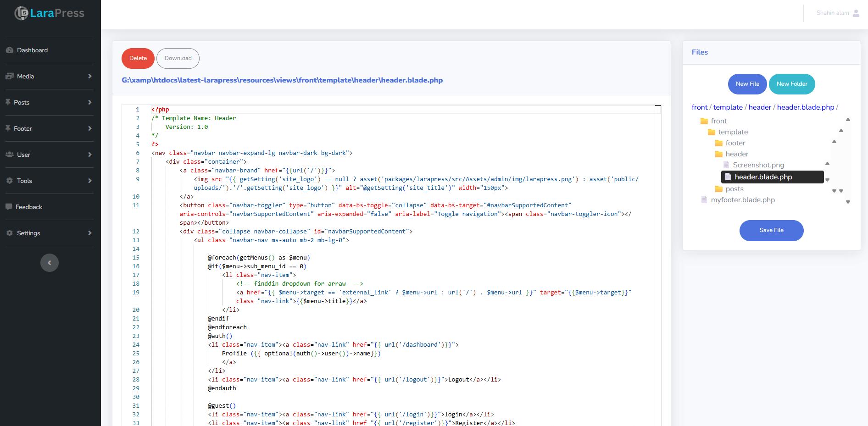Open Dashboard via its sidebar icon
Viewport: 868px width, 426px height.
tap(9, 50)
